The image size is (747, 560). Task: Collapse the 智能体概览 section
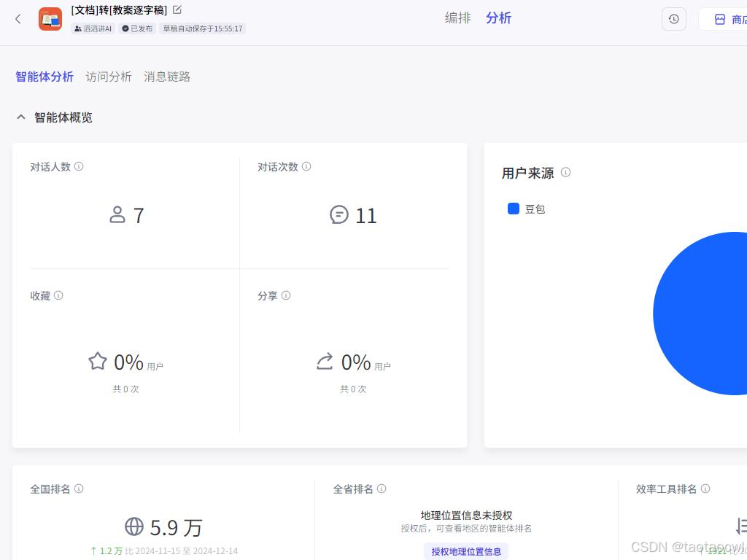point(20,116)
